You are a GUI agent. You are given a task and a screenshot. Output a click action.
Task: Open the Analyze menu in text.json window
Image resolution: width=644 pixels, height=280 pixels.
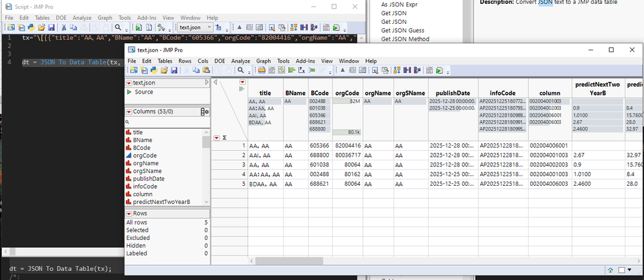(240, 61)
